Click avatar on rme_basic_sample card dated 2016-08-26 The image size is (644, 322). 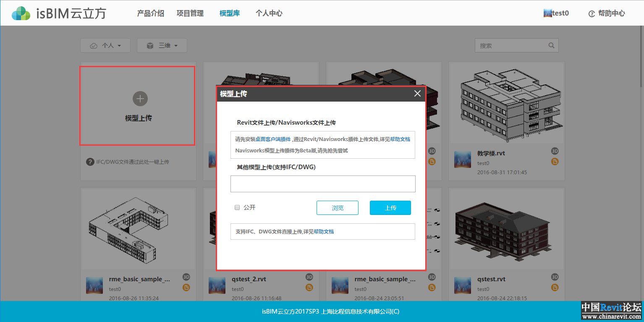click(94, 285)
